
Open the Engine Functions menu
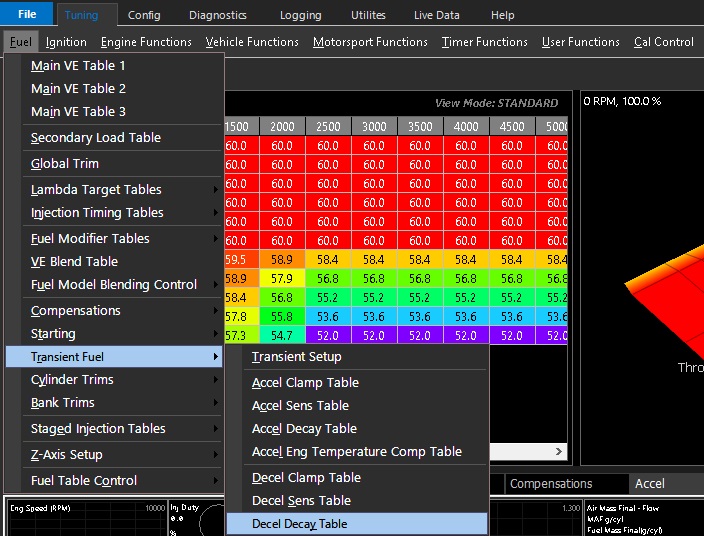(x=146, y=42)
